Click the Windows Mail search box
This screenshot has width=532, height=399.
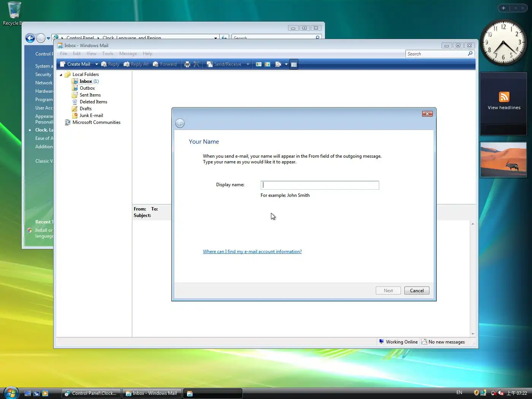437,54
